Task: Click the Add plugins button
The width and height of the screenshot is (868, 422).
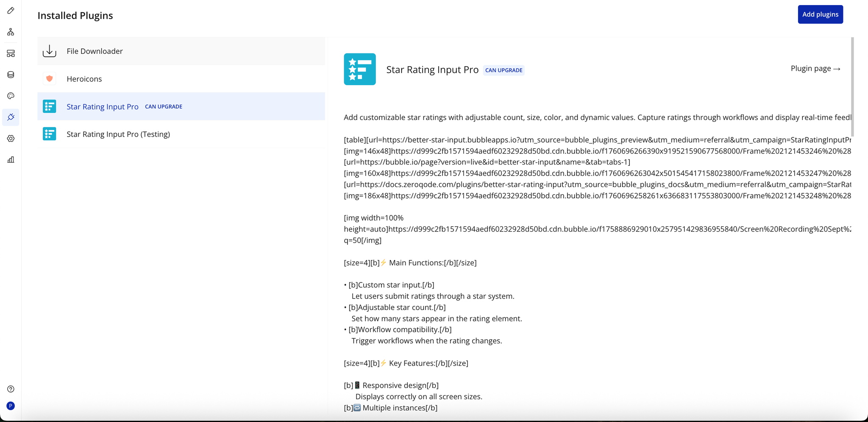Action: (x=820, y=14)
